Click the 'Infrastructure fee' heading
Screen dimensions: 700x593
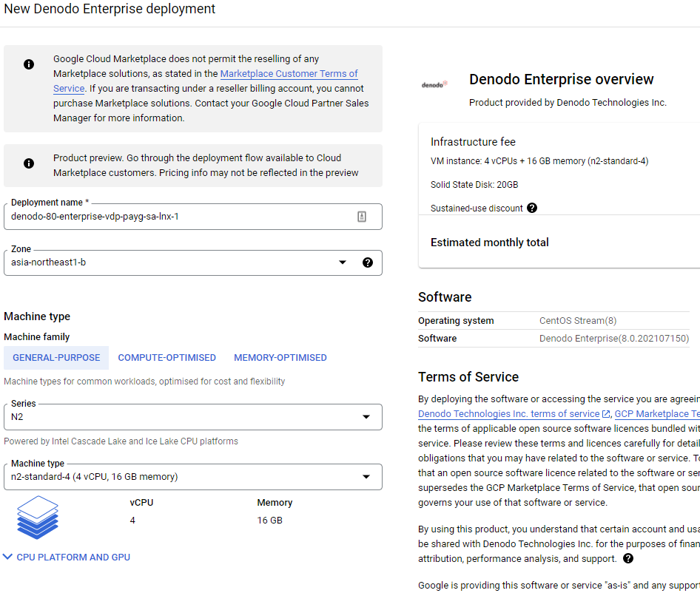point(473,142)
